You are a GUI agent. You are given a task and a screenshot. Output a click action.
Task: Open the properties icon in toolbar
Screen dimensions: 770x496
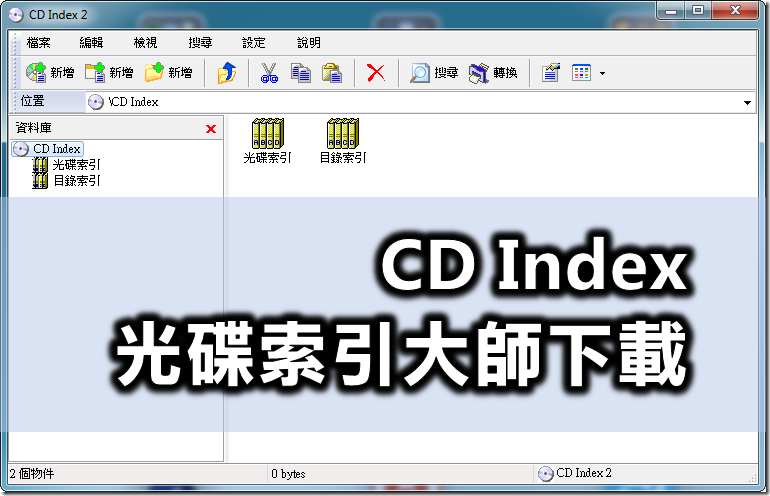click(550, 73)
